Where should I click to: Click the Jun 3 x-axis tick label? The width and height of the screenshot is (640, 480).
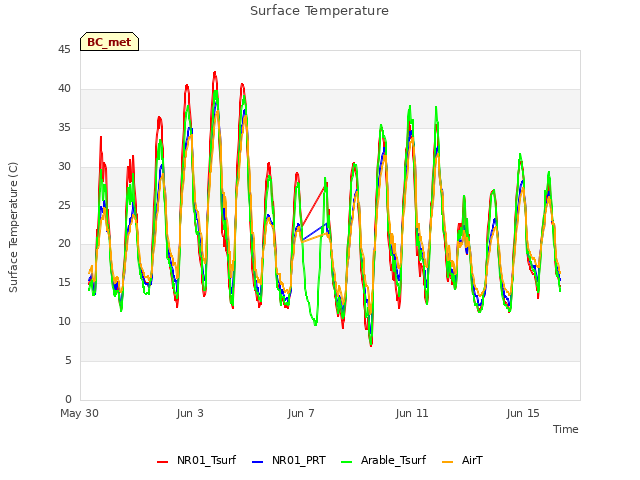190,413
